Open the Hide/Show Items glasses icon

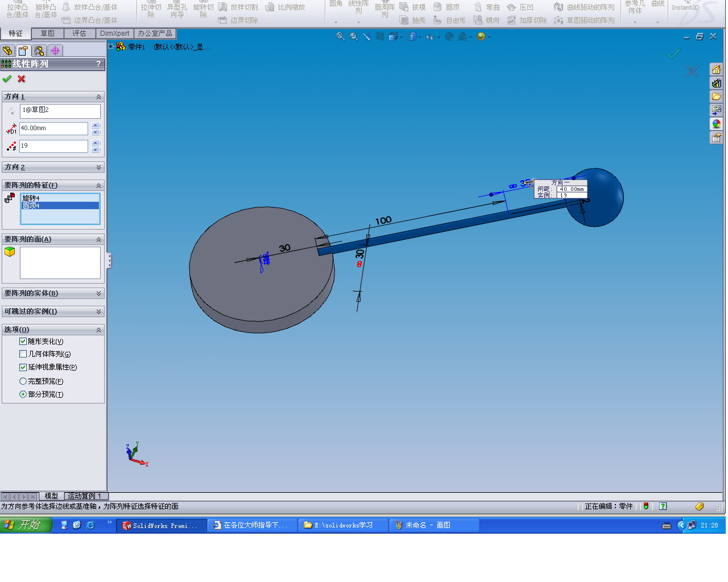click(x=429, y=36)
